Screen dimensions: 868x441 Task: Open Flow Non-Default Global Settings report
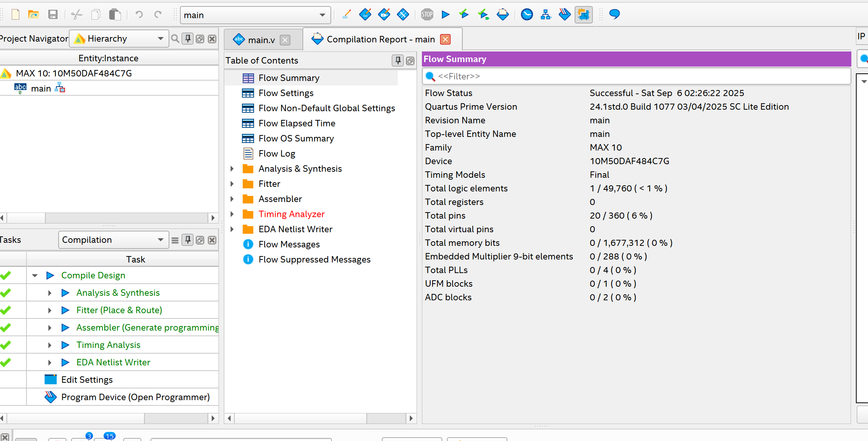[x=327, y=108]
